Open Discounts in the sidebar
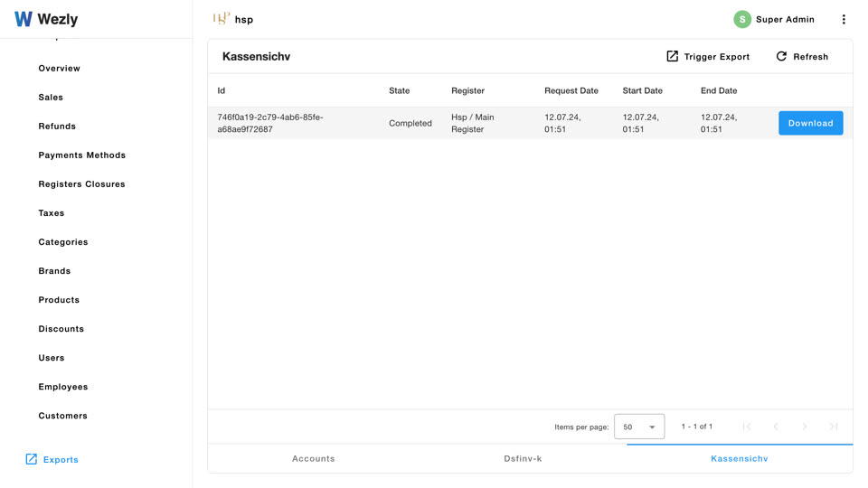Image resolution: width=868 pixels, height=488 pixels. pyautogui.click(x=61, y=329)
